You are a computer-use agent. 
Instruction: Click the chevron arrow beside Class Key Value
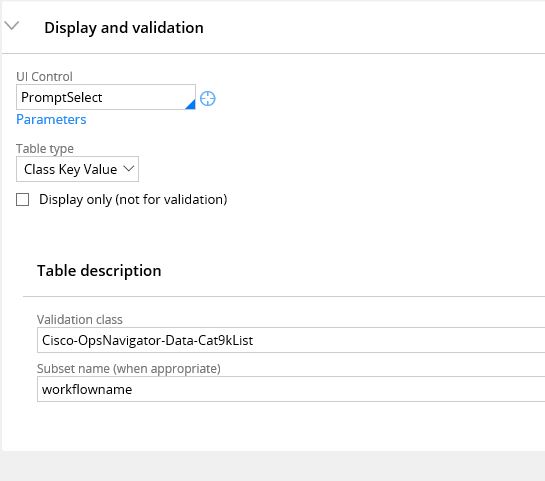tap(129, 169)
